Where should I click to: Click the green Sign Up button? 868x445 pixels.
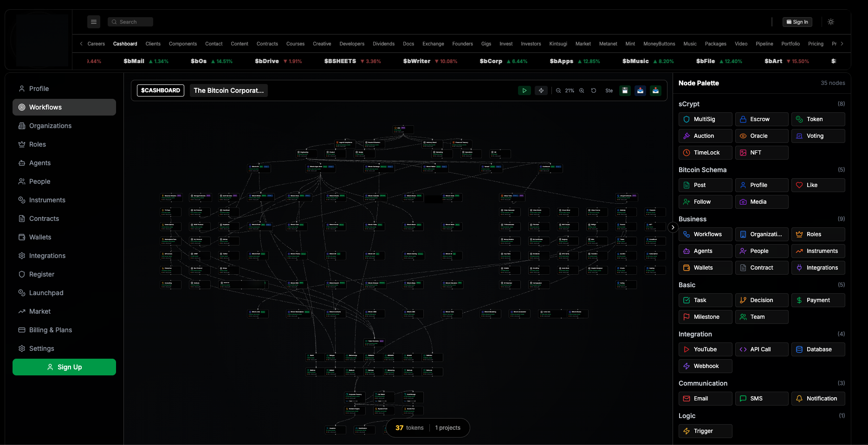(x=64, y=367)
